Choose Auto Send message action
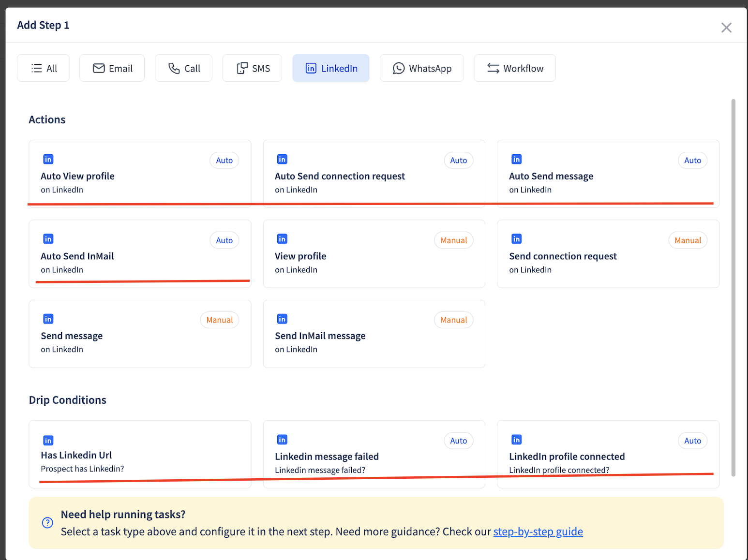This screenshot has height=560, width=748. coord(608,174)
